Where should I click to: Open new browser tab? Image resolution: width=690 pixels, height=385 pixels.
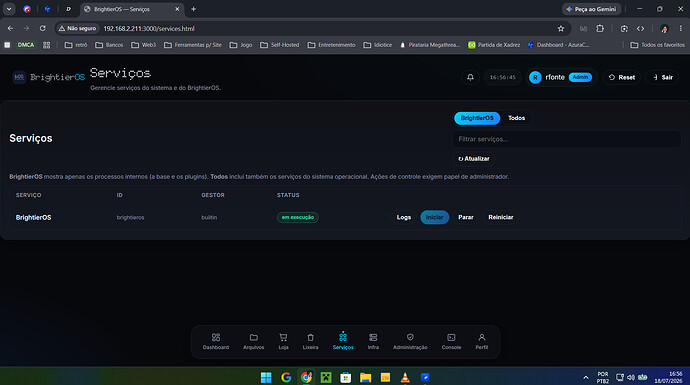193,9
